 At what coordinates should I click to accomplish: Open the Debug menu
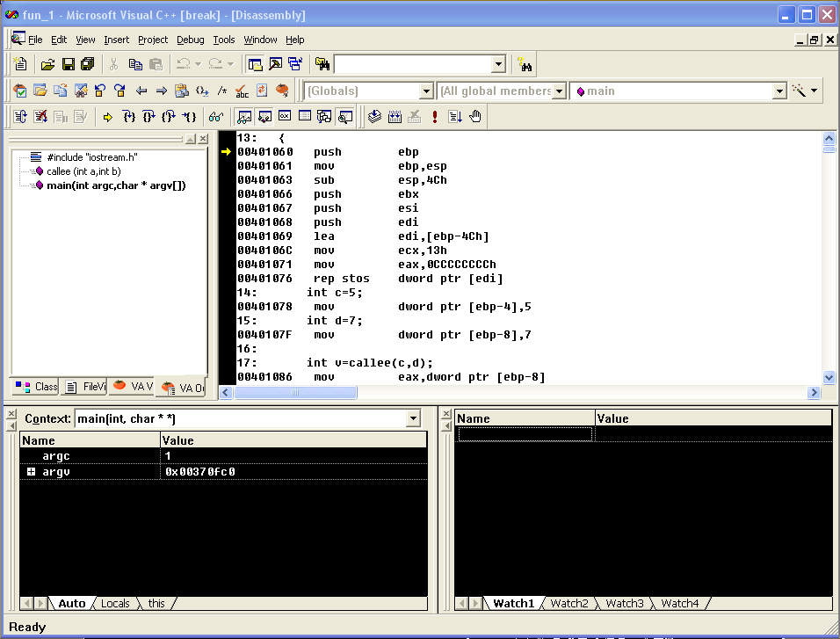190,40
